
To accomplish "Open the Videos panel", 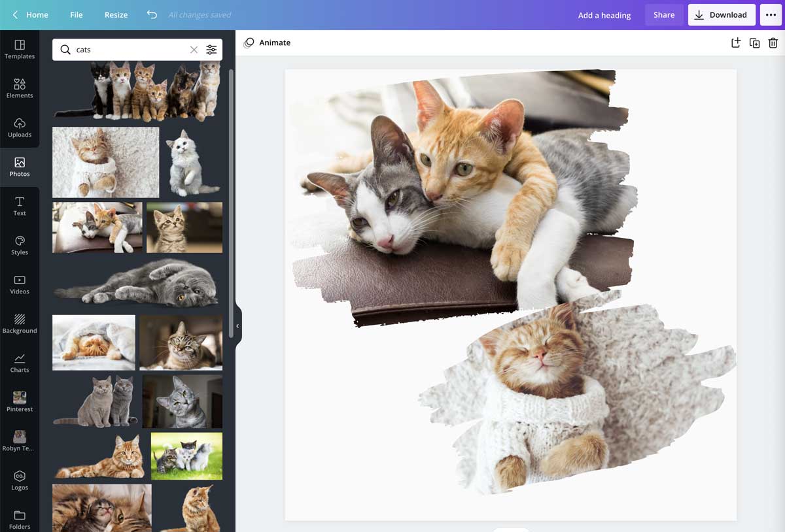I will pos(20,285).
